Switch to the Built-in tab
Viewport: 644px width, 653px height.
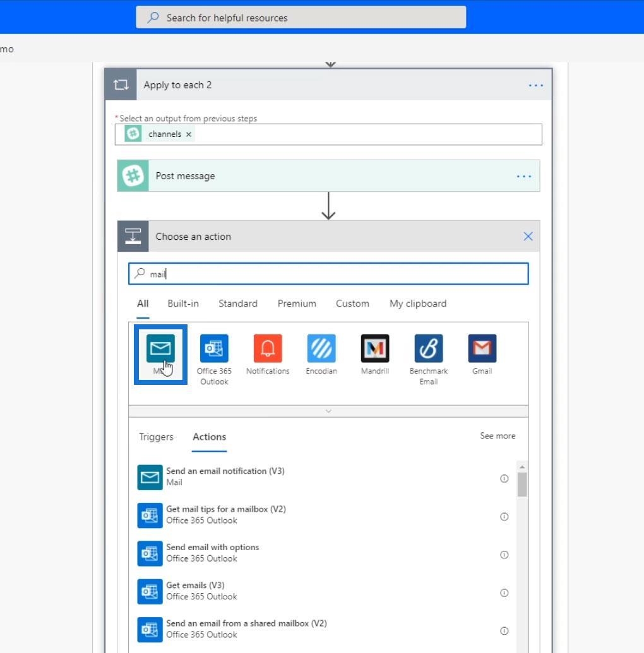pyautogui.click(x=183, y=303)
